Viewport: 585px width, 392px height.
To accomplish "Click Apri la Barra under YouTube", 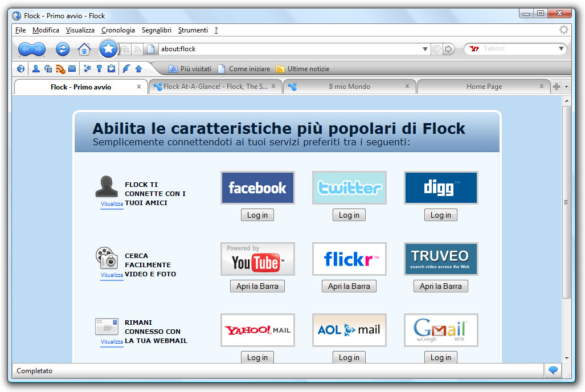I will [257, 287].
